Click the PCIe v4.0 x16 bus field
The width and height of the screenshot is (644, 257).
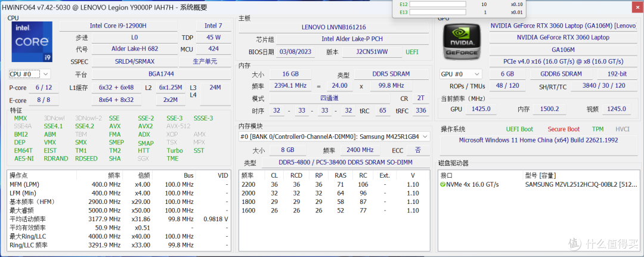(563, 61)
